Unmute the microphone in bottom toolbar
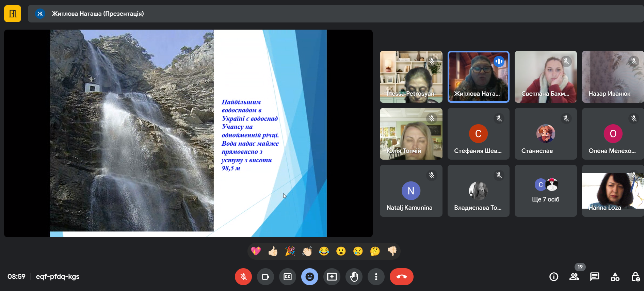The width and height of the screenshot is (644, 291). click(243, 277)
